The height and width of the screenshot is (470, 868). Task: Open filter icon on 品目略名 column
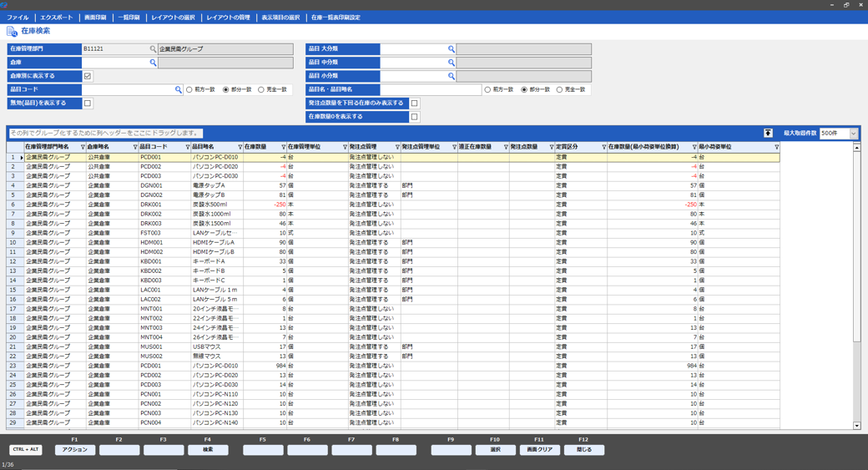point(240,147)
